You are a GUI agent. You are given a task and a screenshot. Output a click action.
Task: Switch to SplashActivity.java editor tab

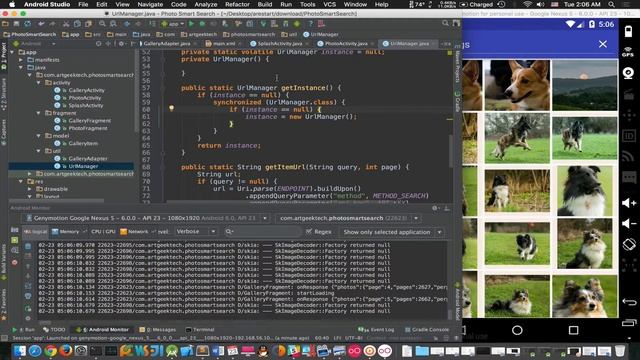(x=280, y=43)
